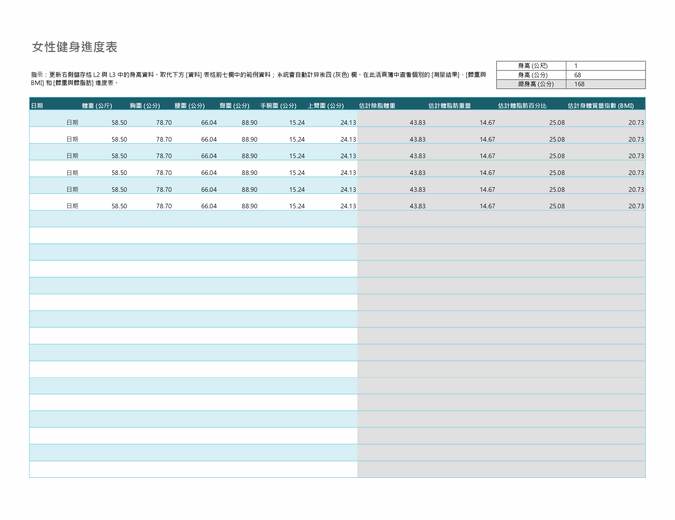Click the 上臂圍 (公分) column header
Image resolution: width=675 pixels, height=520 pixels.
pyautogui.click(x=326, y=105)
